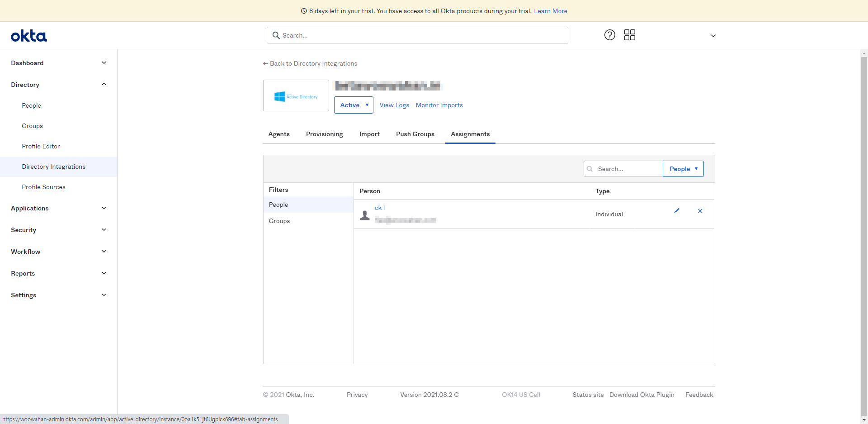Open the help question mark icon
Image resolution: width=868 pixels, height=424 pixels.
point(610,35)
